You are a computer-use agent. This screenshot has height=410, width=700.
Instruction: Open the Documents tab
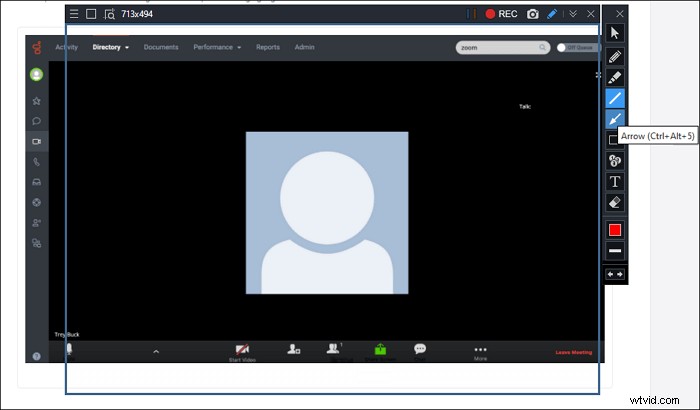[x=161, y=47]
